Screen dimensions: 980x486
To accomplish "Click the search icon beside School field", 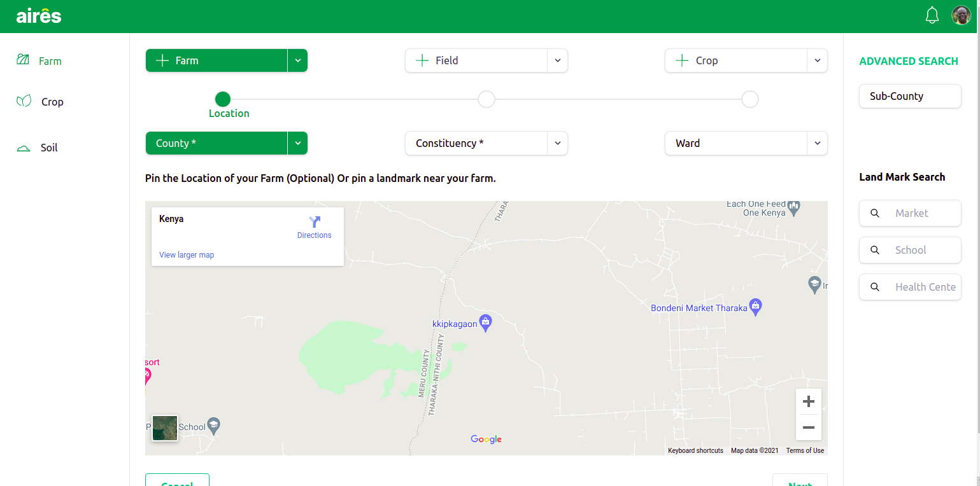I will click(x=875, y=250).
